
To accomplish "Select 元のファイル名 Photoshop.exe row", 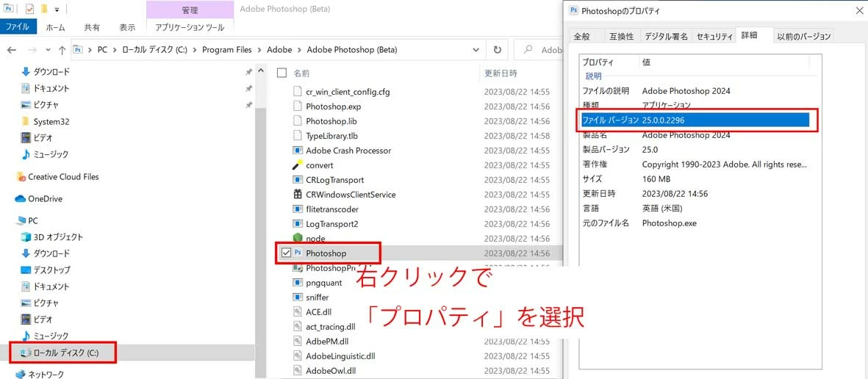I will tap(695, 223).
